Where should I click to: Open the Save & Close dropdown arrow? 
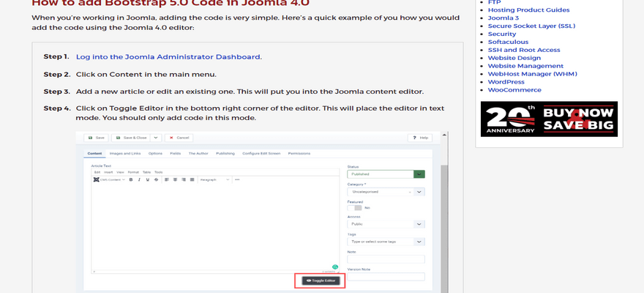[x=156, y=138]
